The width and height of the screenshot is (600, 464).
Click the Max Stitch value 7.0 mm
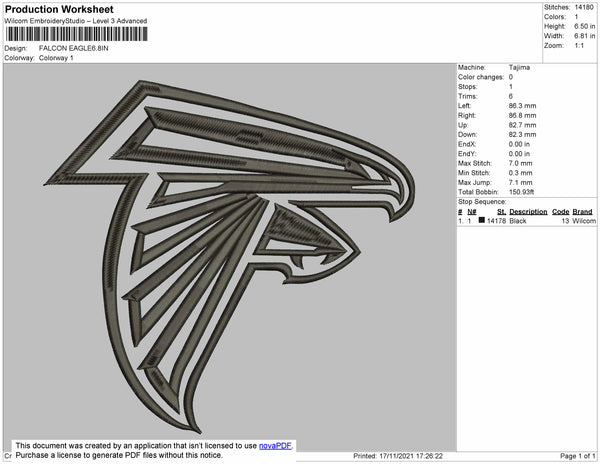[x=520, y=163]
